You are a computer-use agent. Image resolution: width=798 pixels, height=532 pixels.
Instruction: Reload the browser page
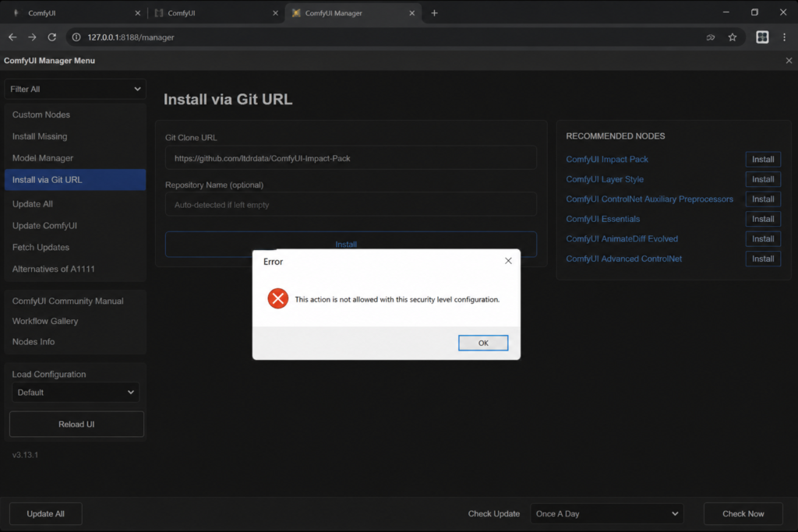tap(52, 37)
